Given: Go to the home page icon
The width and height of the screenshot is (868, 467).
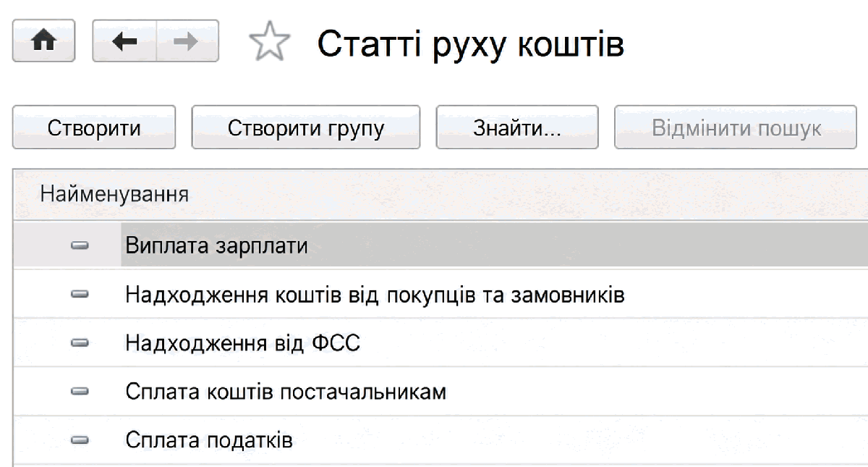Looking at the screenshot, I should click(x=43, y=41).
